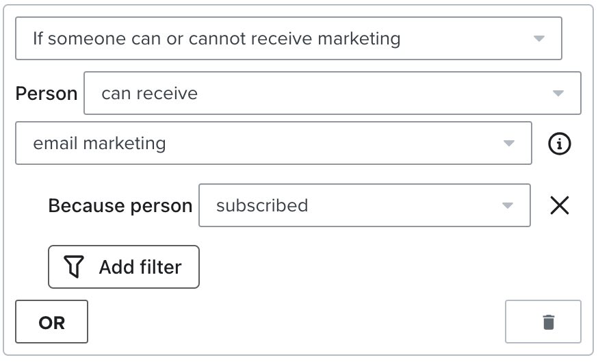Image resolution: width=598 pixels, height=364 pixels.
Task: Click the 'Because person' label
Action: pos(120,206)
